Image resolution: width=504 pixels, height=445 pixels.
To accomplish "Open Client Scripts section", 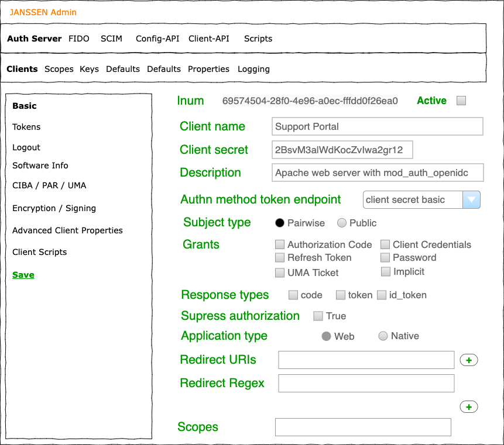I will [x=40, y=253].
